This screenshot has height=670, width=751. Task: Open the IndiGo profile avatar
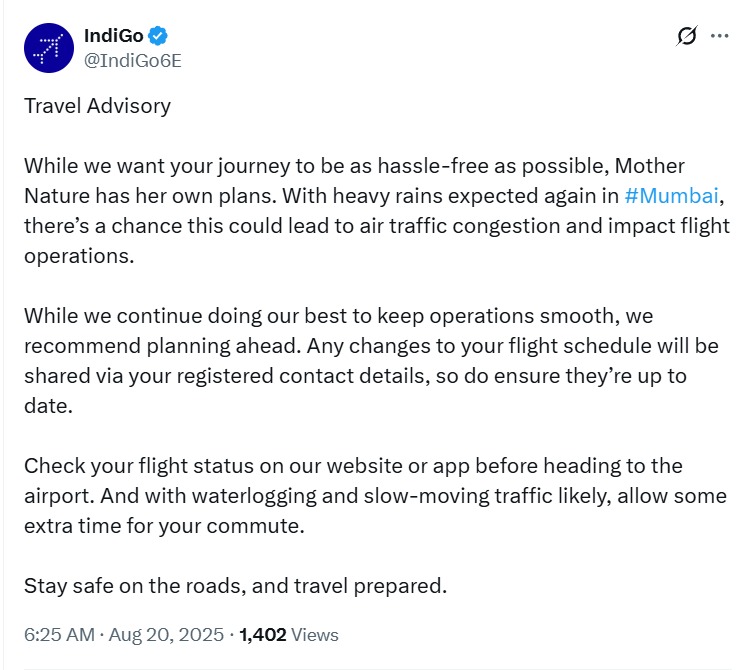click(x=50, y=47)
